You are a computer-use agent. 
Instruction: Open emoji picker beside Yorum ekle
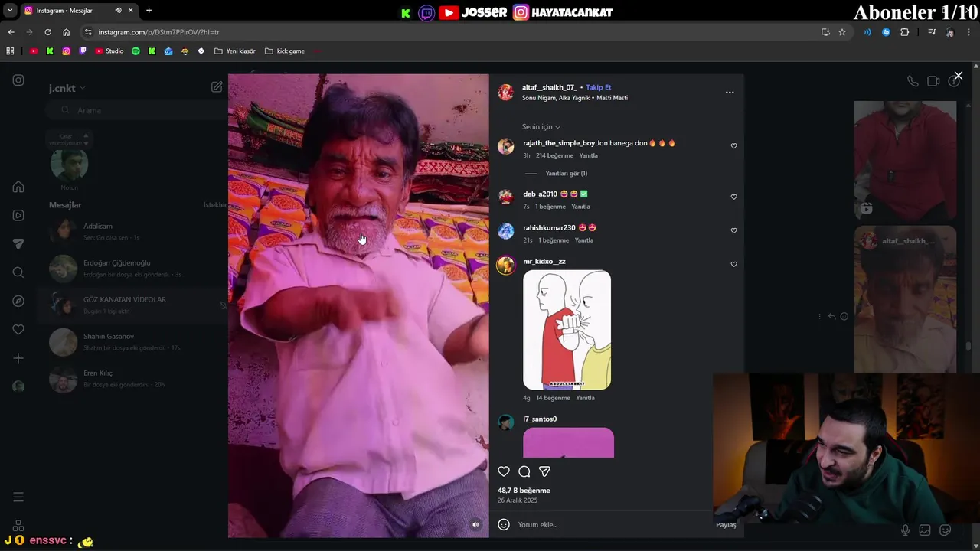(x=504, y=524)
